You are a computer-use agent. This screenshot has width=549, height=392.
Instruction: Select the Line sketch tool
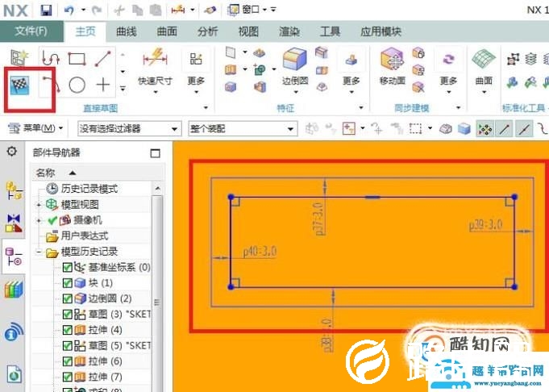(x=103, y=59)
